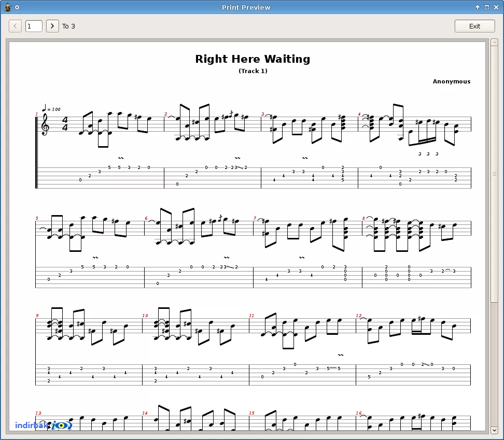Click the treble clef symbol
The image size is (504, 440).
pyautogui.click(x=45, y=124)
